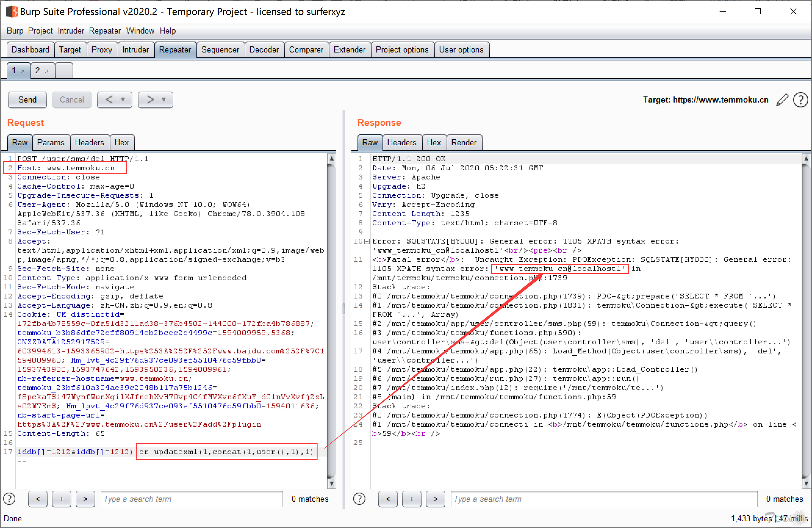812x528 pixels.
Task: Send the request
Action: coord(27,100)
